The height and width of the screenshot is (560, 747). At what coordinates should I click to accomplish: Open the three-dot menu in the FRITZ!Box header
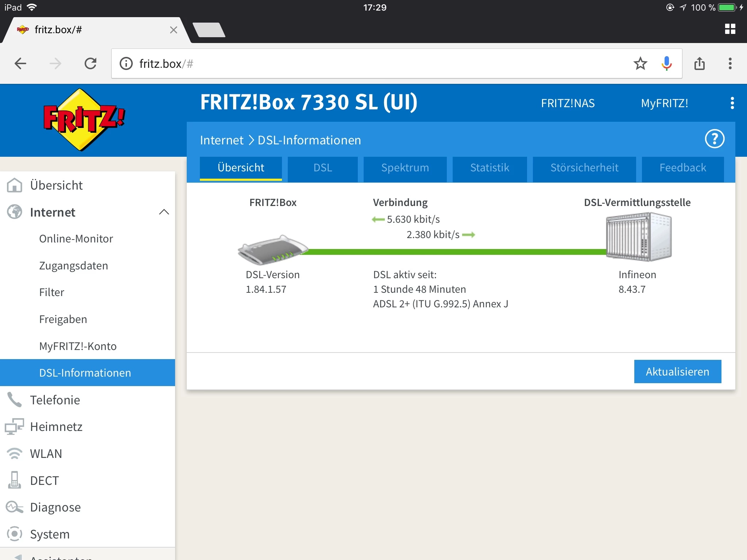tap(732, 103)
